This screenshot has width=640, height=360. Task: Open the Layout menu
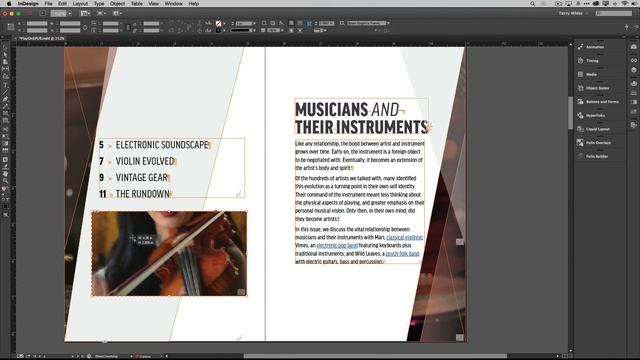click(80, 4)
